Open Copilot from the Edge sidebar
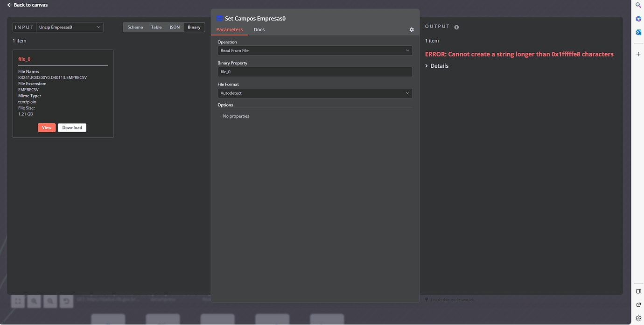644x325 pixels. [x=638, y=19]
